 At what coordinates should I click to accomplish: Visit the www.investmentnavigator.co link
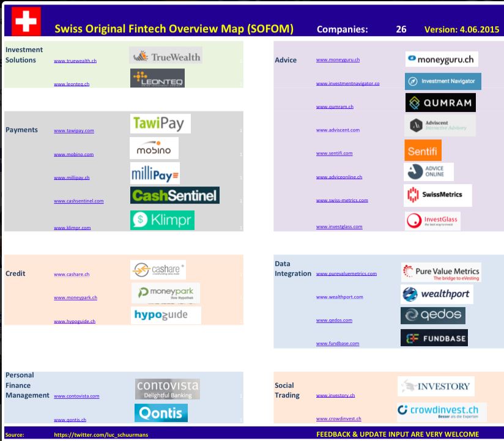pos(348,83)
